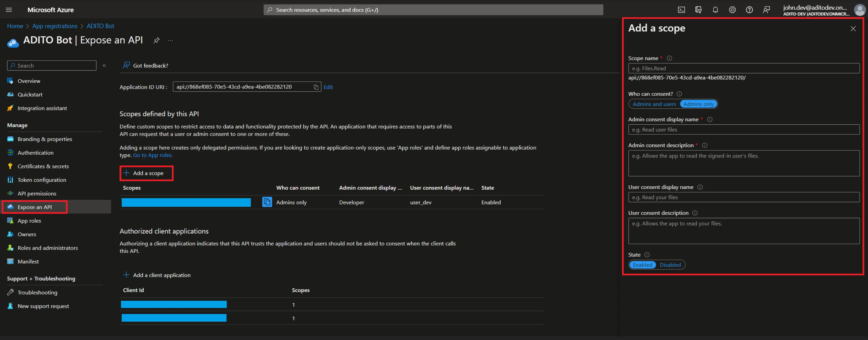Edit the Application ID URI
Image resolution: width=868 pixels, height=340 pixels.
(x=328, y=87)
